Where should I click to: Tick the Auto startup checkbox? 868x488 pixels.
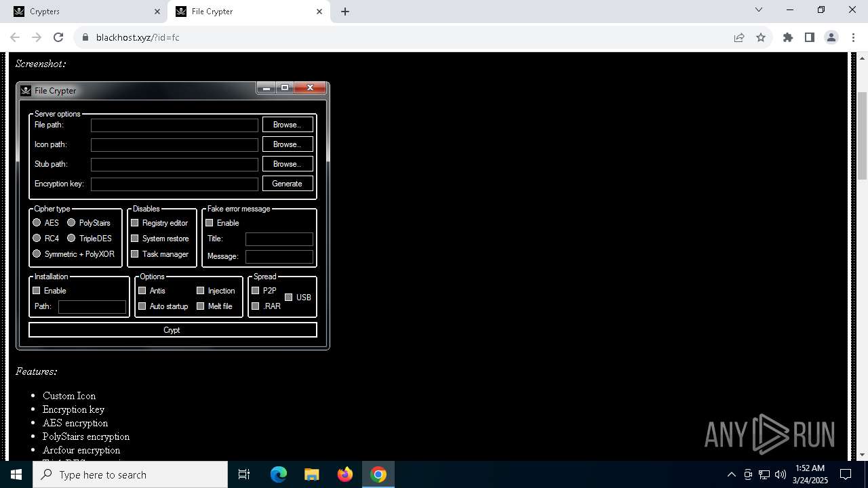(x=142, y=306)
